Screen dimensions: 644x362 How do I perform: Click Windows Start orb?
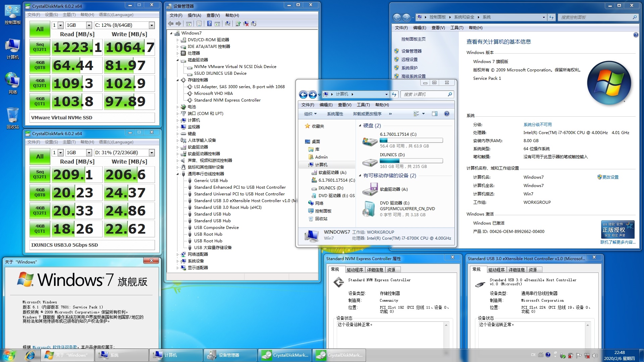[9, 355]
